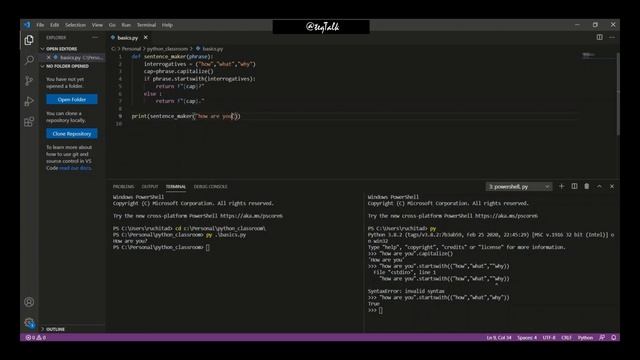Open the Run menu
The image size is (640, 360).
coord(126,25)
